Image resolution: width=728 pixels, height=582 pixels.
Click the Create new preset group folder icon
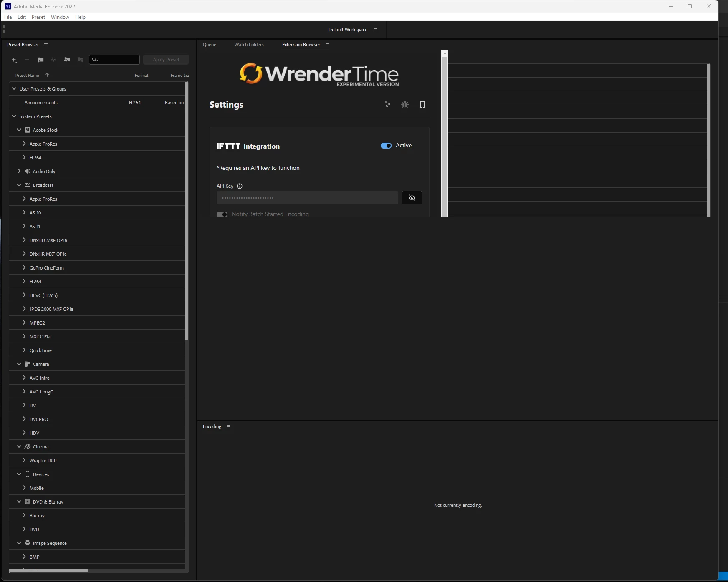pos(40,60)
